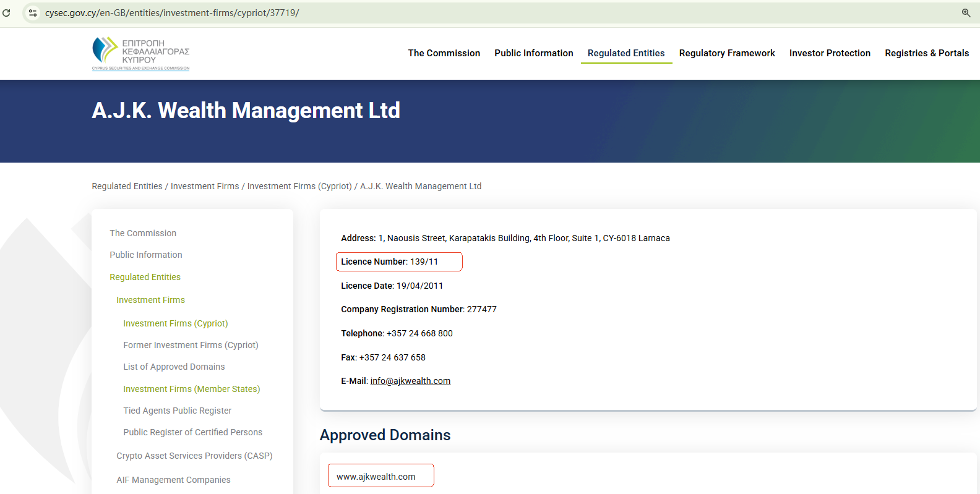Open Registries & Portals menu
Screen dimensions: 980x494
(926, 53)
